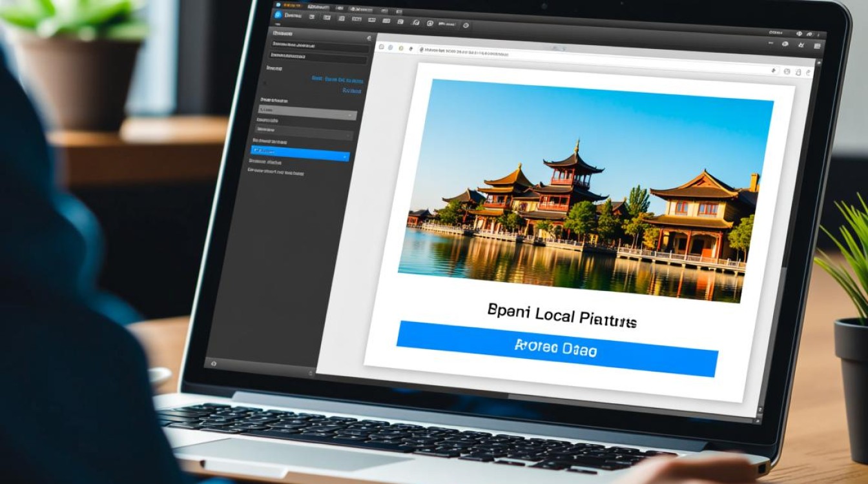Viewport: 868px width, 484px height.
Task: Click the star icon in dark top toolbar
Action: click(801, 45)
